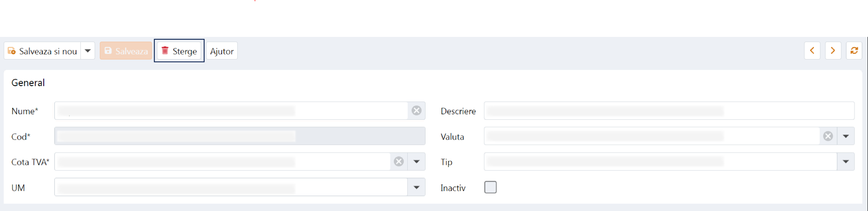Viewport: 868px width, 211px height.
Task: Click the Salveaza disk button
Action: (126, 51)
